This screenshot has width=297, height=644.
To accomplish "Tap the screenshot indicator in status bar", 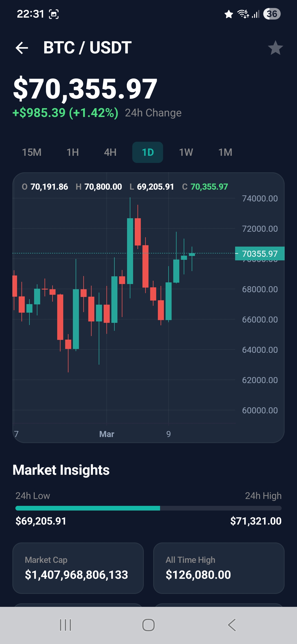I will pos(54,14).
